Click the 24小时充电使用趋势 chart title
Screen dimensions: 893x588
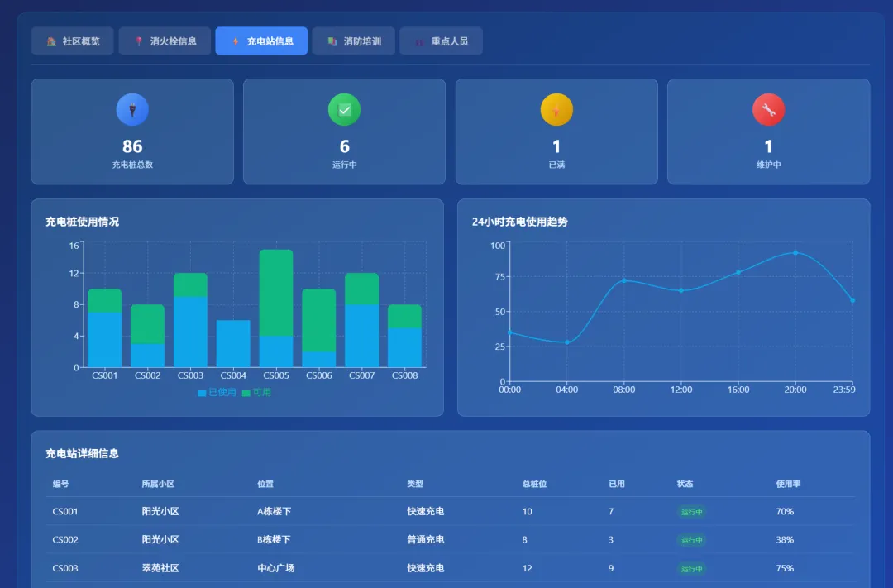pyautogui.click(x=520, y=222)
